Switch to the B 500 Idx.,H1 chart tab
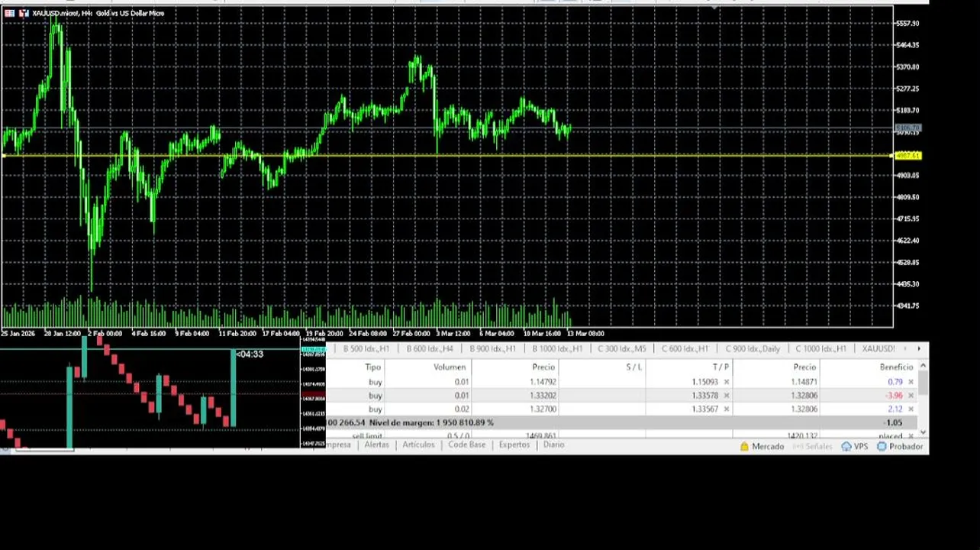 [366, 348]
